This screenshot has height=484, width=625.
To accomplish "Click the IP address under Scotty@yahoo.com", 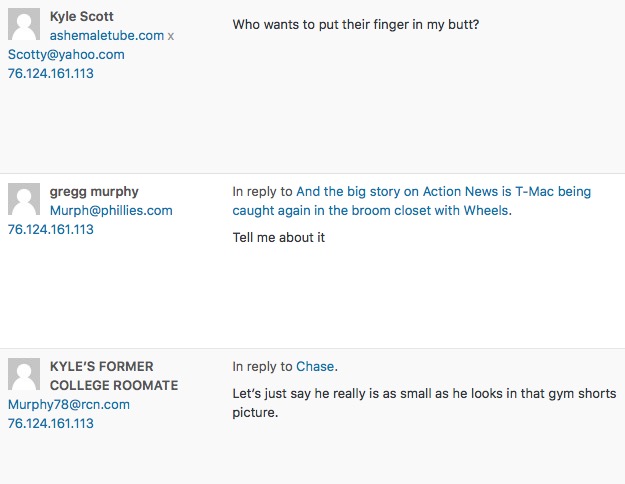I will coord(50,73).
